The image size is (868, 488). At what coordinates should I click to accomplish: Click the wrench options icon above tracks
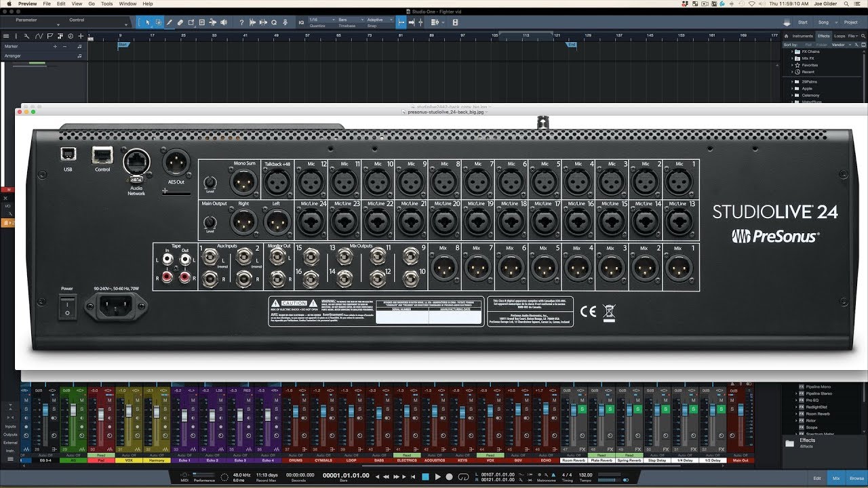26,36
